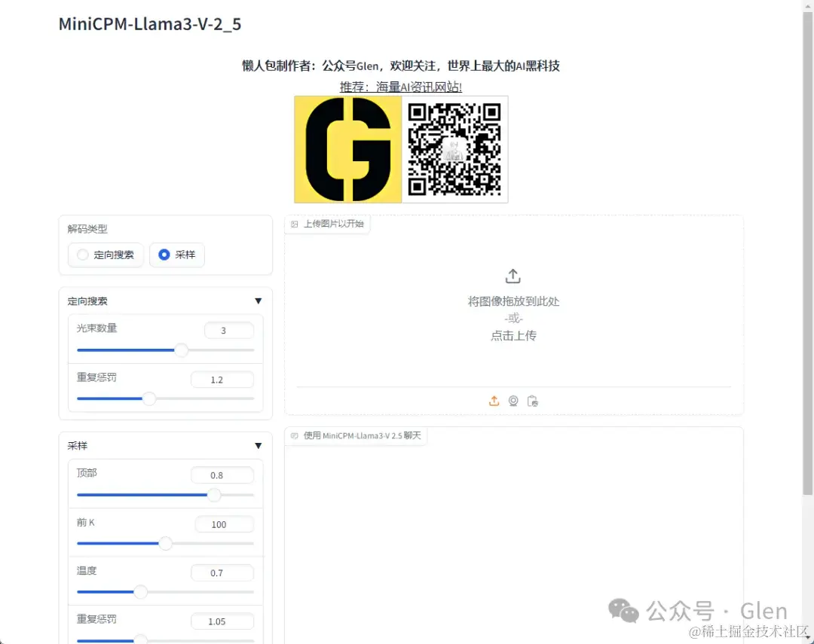Click the MiniCPM-Llama3-V-2_5 title

[149, 24]
